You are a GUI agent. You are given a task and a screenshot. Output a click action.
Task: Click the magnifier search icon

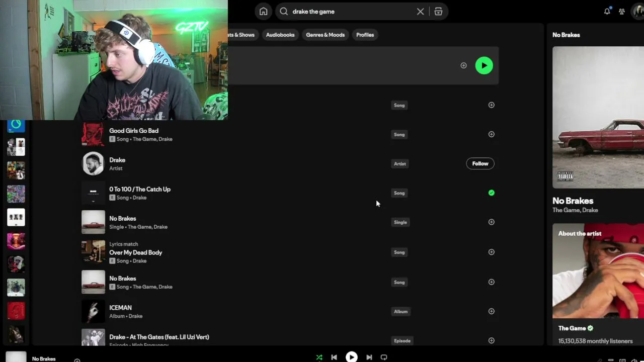(x=284, y=12)
